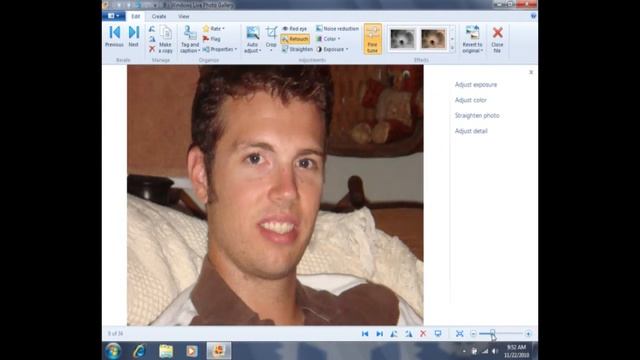Next photo button in bottom bar
Image resolution: width=640 pixels, height=360 pixels.
[380, 334]
